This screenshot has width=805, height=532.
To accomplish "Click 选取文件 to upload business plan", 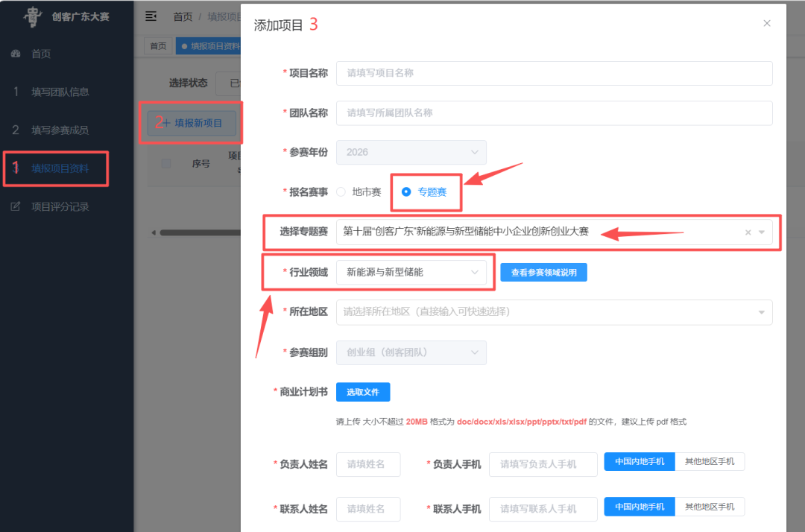I will click(363, 392).
